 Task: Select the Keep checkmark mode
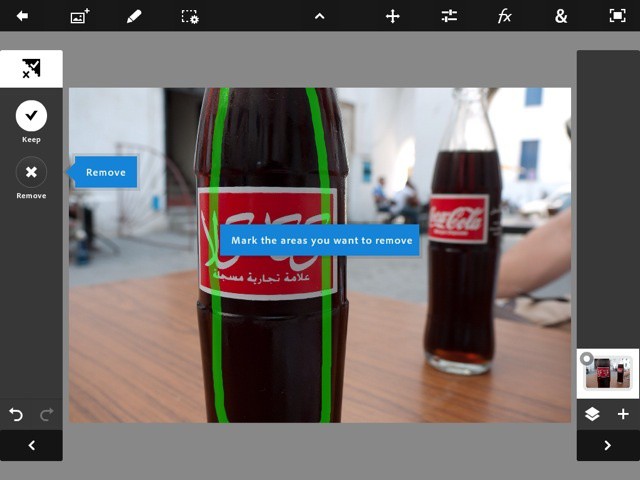pos(31,116)
